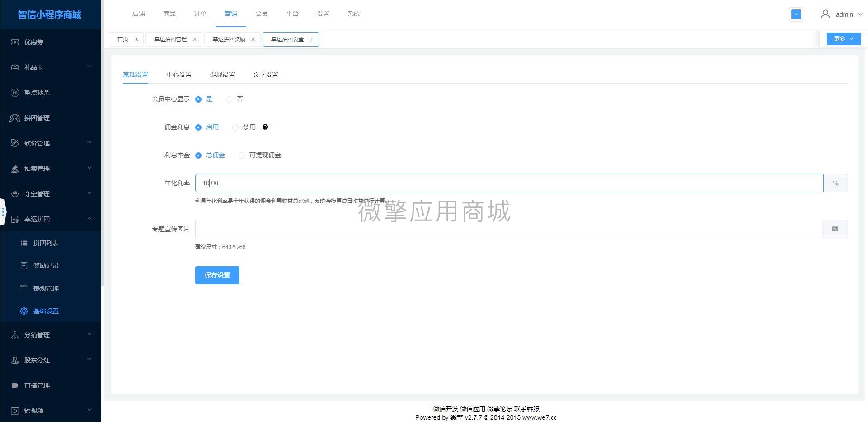The height and width of the screenshot is (422, 868).
Task: Click the 拼团管理 group icon
Action: 15,118
